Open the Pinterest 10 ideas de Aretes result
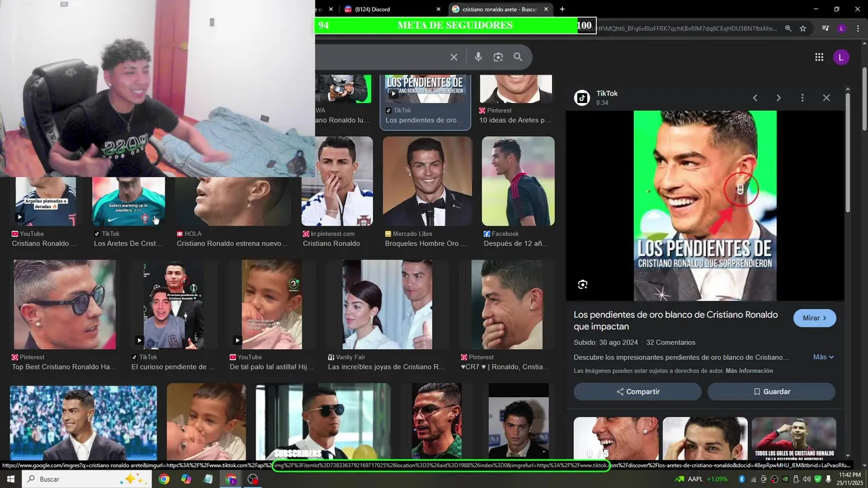The image size is (868, 488). pos(515,100)
